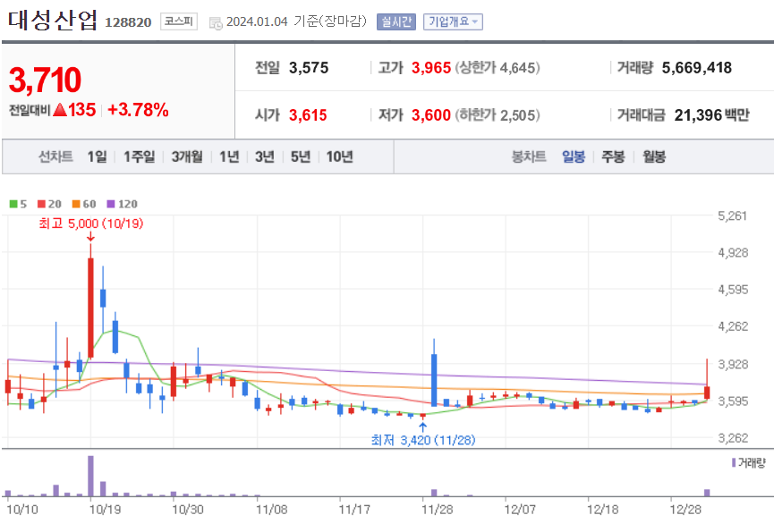Click the current price 3,710
The width and height of the screenshot is (774, 532).
coord(45,80)
